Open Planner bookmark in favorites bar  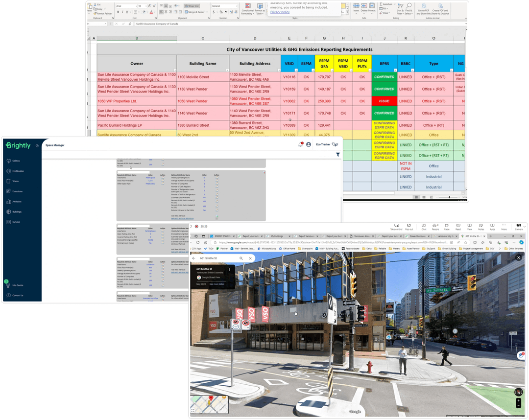coord(222,249)
